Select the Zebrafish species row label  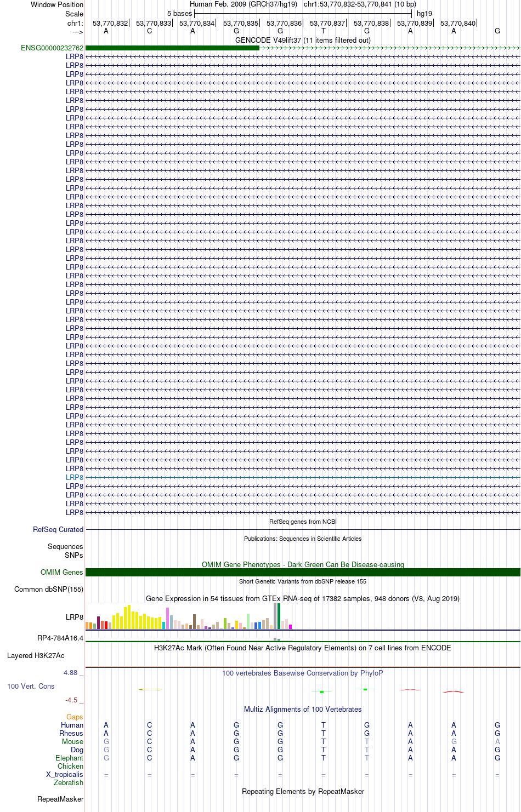69,783
